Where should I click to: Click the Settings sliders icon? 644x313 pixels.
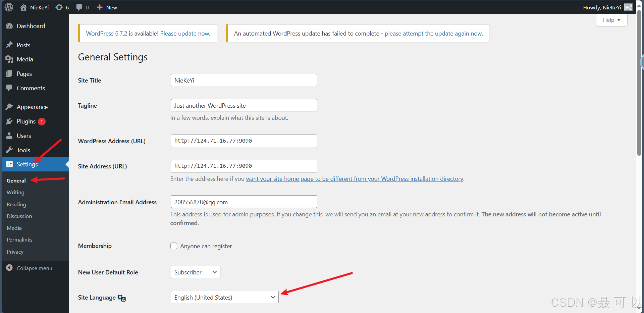pyautogui.click(x=9, y=164)
